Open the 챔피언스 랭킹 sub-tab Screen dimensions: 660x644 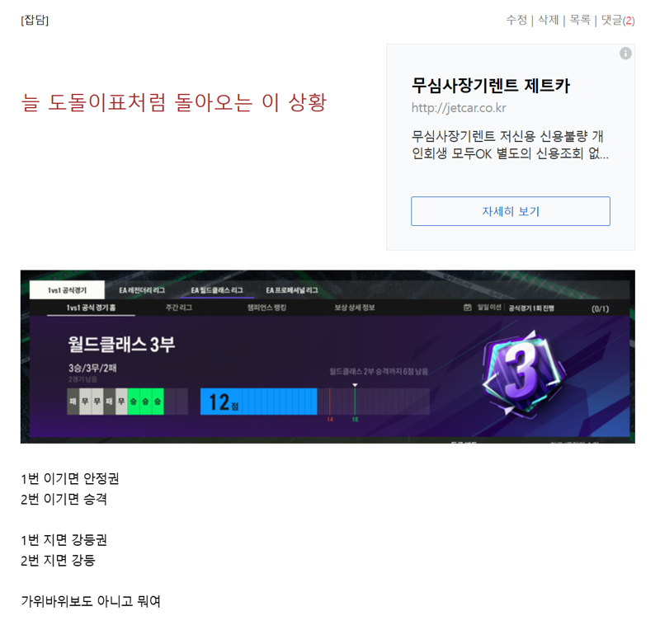coord(266,308)
